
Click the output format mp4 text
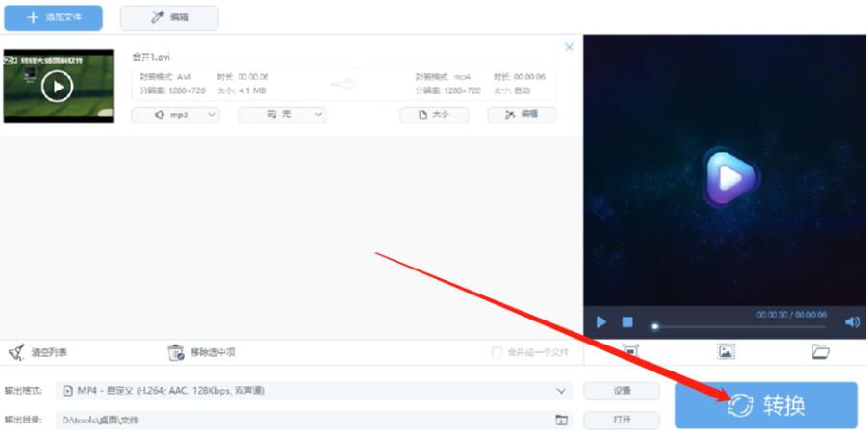click(461, 77)
